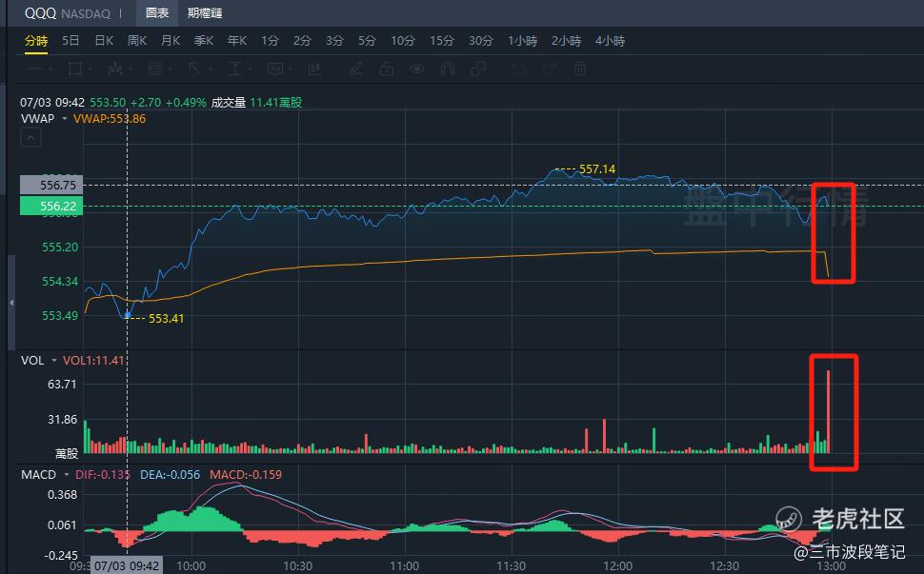Click the tallest red volume bar
924x574 pixels.
(x=828, y=411)
